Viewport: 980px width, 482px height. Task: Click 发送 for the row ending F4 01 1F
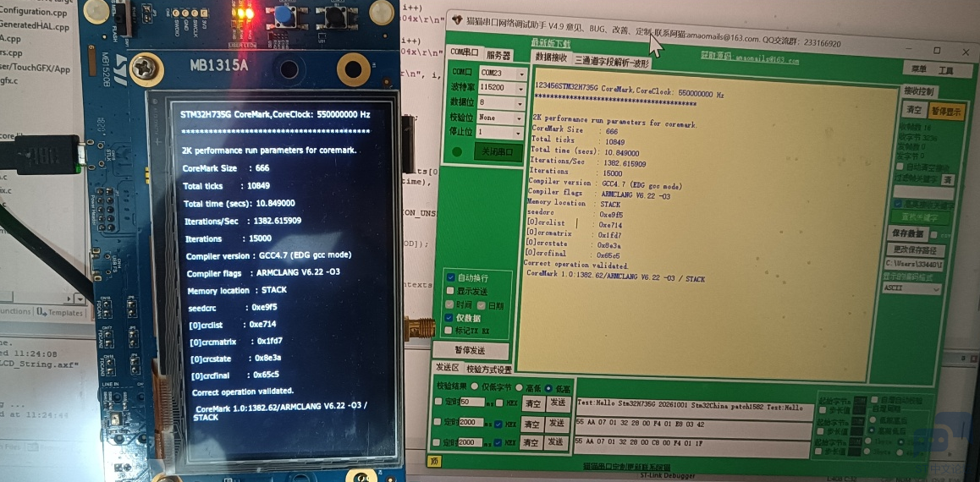point(555,442)
